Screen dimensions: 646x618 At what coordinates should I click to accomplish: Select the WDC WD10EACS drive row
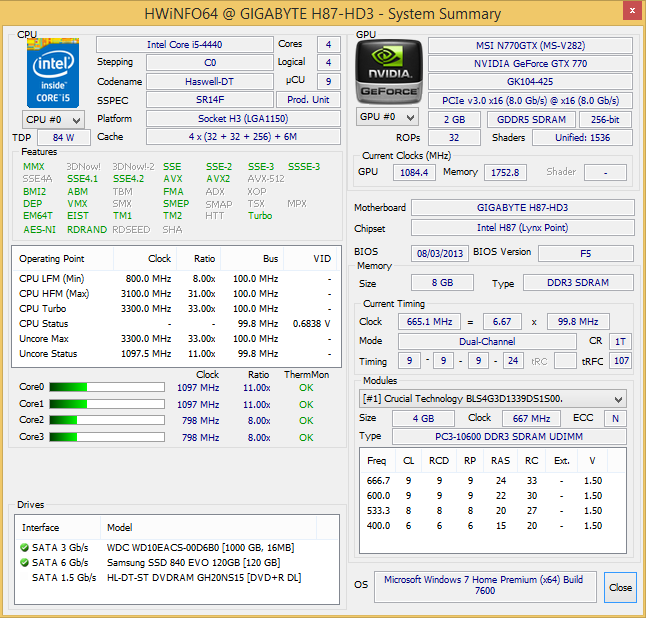click(x=177, y=548)
